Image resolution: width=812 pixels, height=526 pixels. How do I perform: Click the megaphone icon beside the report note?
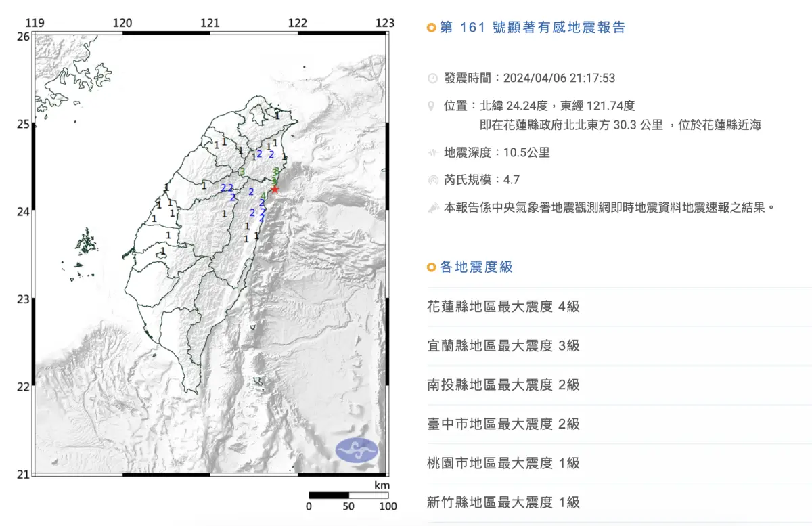(432, 208)
